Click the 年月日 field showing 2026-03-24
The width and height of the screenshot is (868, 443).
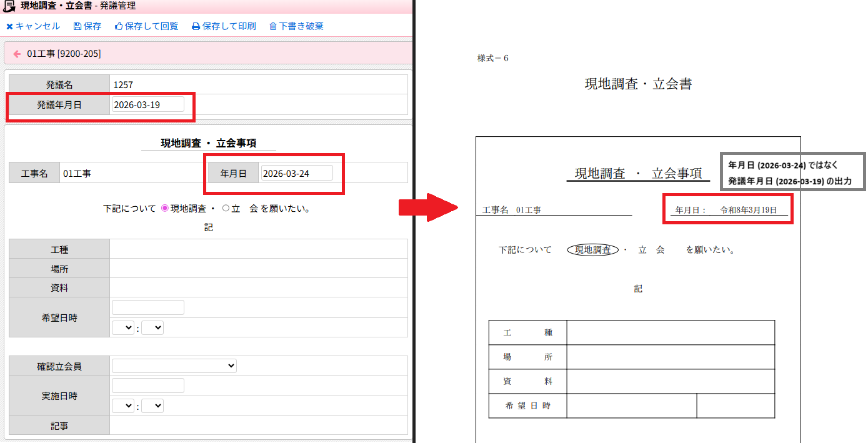296,173
